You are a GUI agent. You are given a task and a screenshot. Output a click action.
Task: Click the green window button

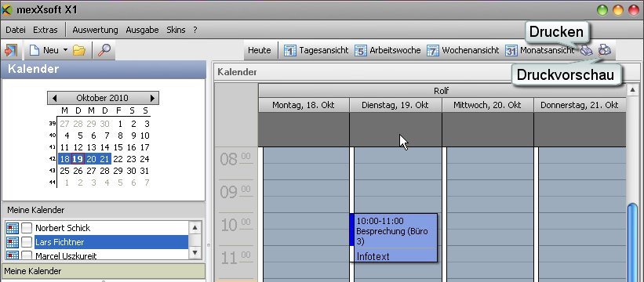[x=602, y=10]
